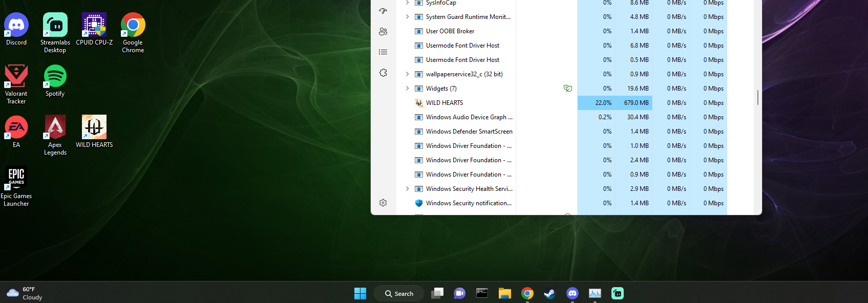Open Steam from the taskbar
Viewport: 868px width, 303px height.
point(550,293)
